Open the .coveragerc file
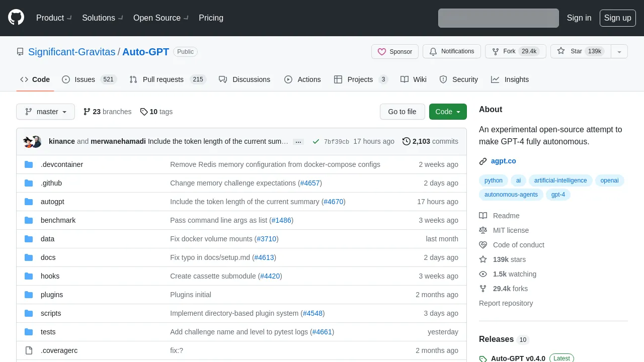 coord(59,350)
